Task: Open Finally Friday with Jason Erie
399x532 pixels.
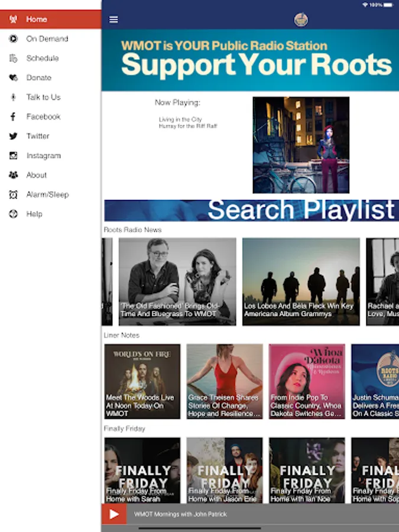Action: pos(224,471)
